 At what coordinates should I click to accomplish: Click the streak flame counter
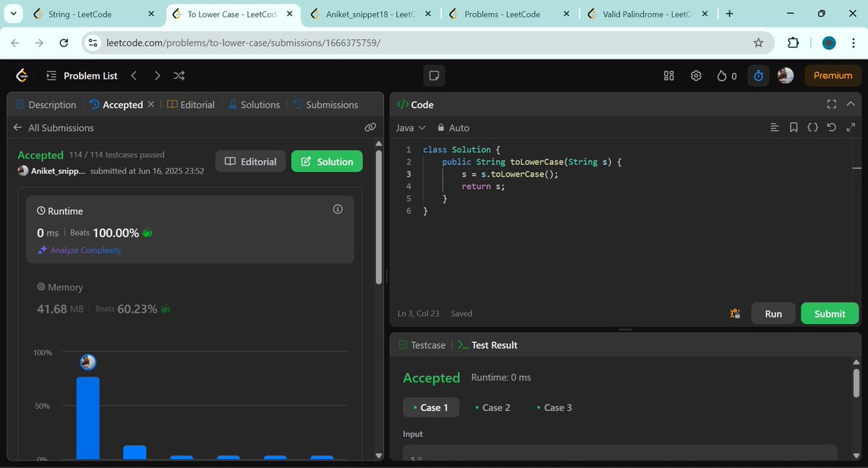pyautogui.click(x=726, y=75)
